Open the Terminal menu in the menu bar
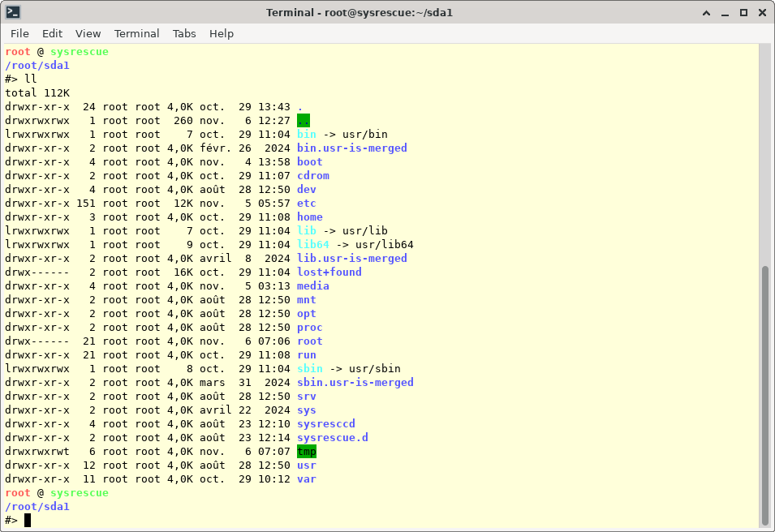775x532 pixels. pyautogui.click(x=136, y=33)
